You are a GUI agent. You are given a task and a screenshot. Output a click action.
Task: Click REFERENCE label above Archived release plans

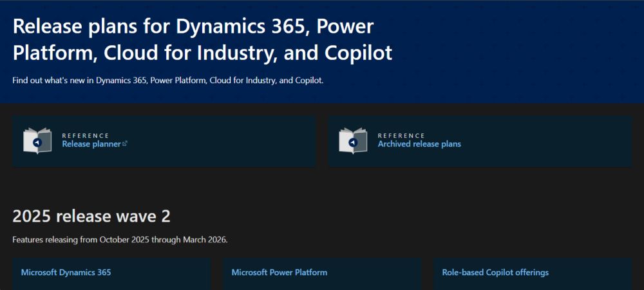[x=401, y=135]
